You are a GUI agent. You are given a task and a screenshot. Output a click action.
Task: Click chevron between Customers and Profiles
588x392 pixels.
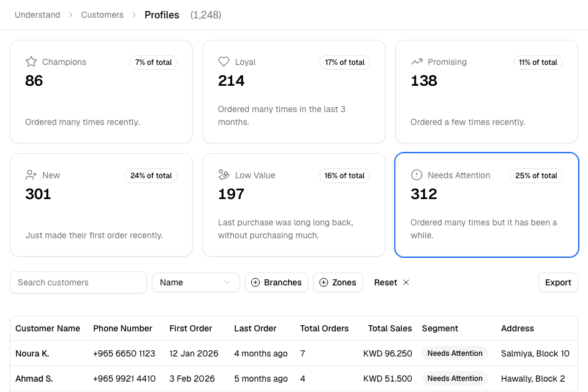tap(134, 15)
